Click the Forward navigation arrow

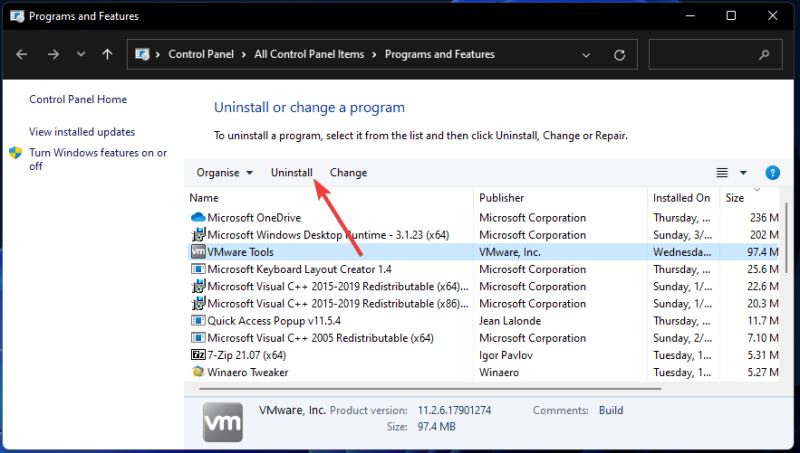click(53, 54)
